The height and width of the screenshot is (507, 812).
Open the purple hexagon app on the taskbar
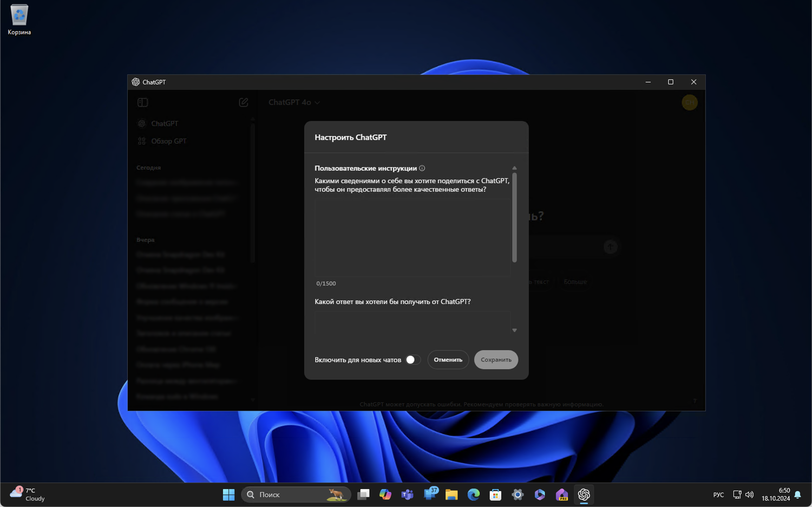coord(540,495)
